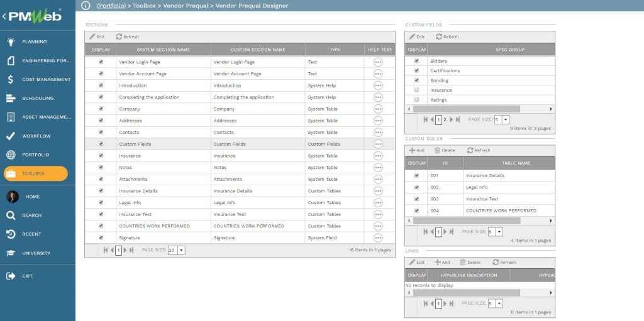Open the Workflow checkmark icon

tap(11, 136)
